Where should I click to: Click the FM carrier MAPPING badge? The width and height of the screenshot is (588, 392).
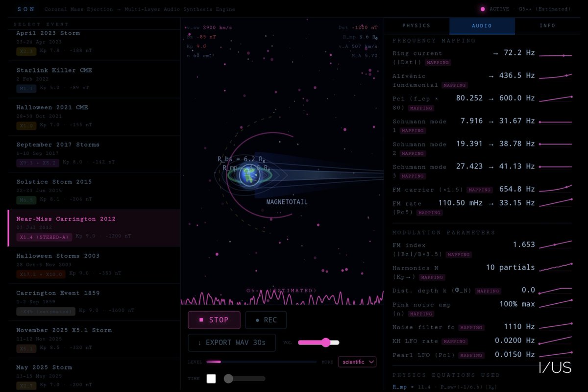click(x=479, y=190)
